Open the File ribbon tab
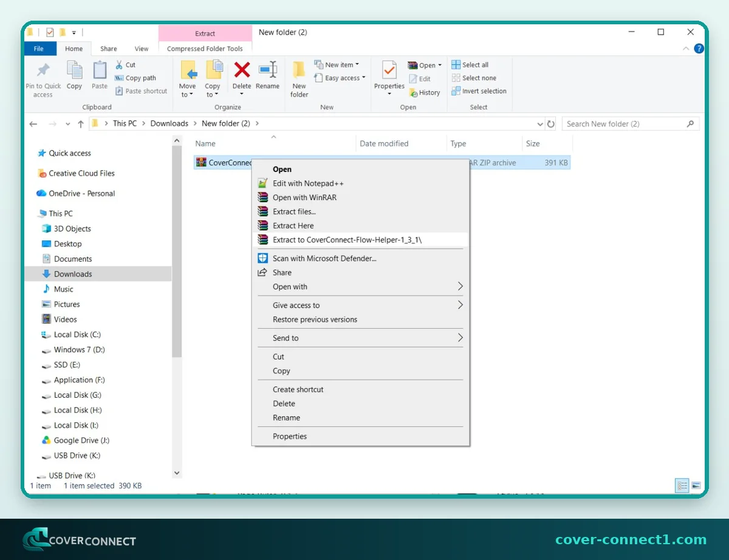The image size is (729, 560). (x=39, y=49)
